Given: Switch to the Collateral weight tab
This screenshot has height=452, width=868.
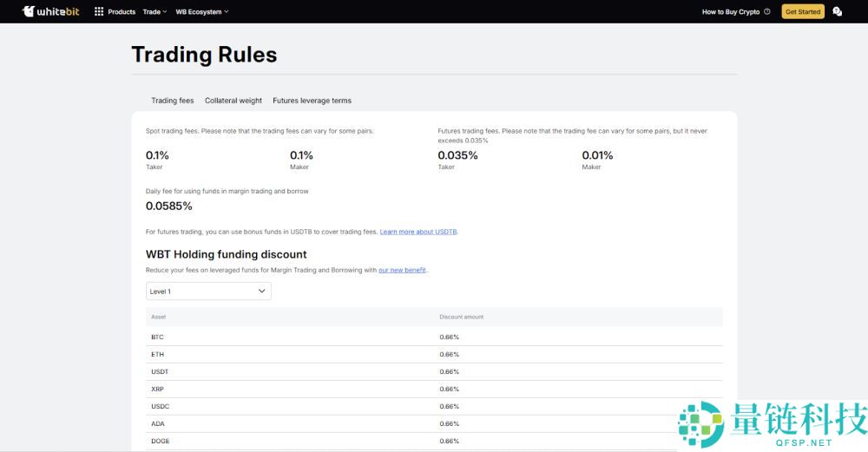Looking at the screenshot, I should click(x=233, y=101).
